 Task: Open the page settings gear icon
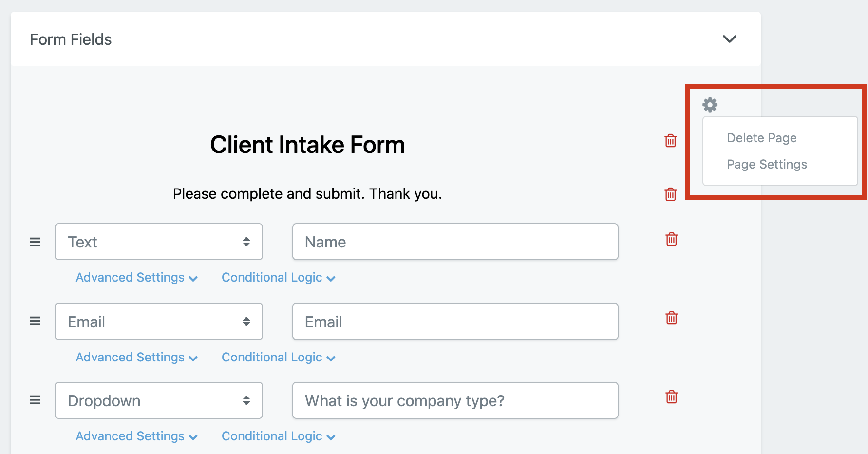[710, 105]
